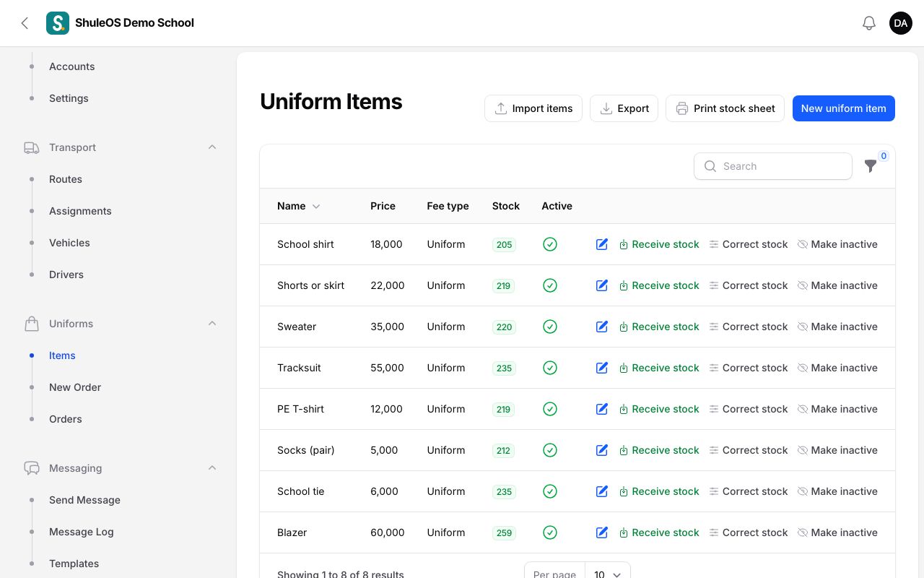
Task: Make the PE T-shirt item inactive
Action: (x=837, y=409)
